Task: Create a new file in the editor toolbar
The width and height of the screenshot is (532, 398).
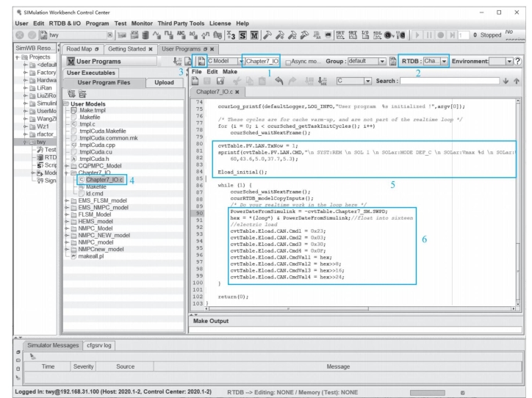Action: (x=195, y=81)
